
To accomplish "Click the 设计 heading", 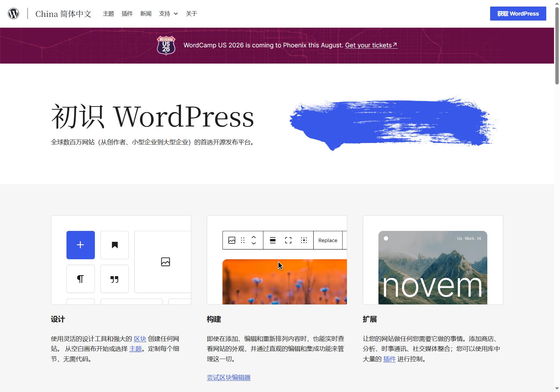I will tap(58, 319).
